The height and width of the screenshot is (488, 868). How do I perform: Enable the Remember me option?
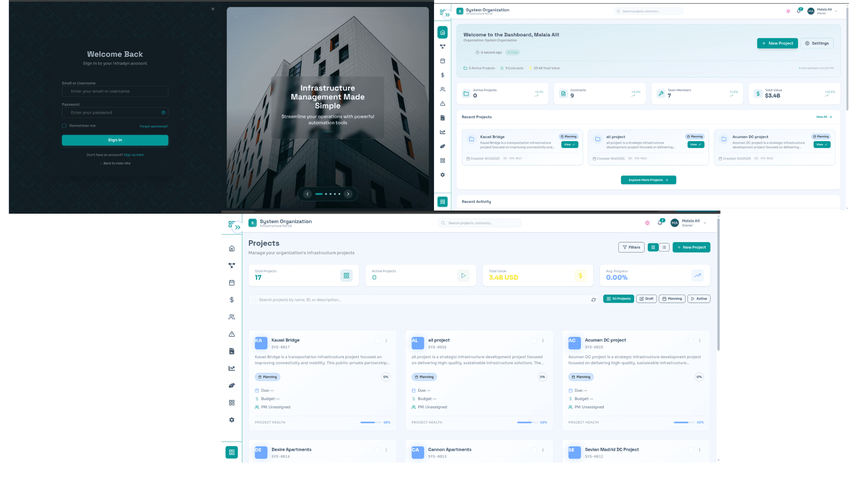(64, 126)
